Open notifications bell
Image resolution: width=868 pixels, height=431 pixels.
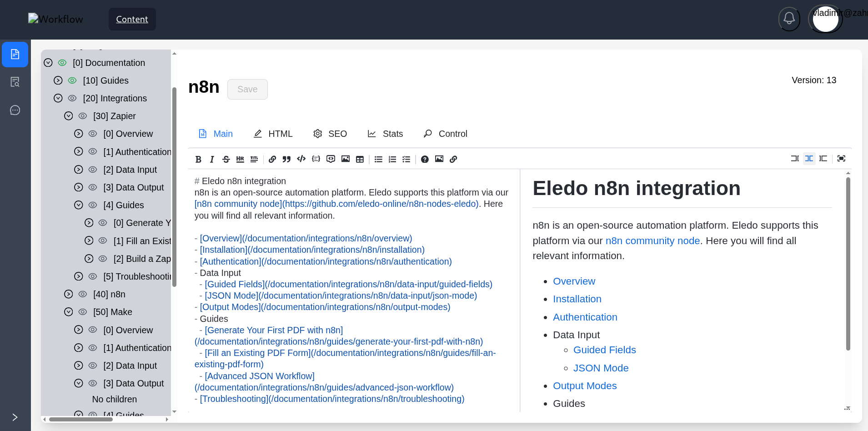tap(789, 19)
